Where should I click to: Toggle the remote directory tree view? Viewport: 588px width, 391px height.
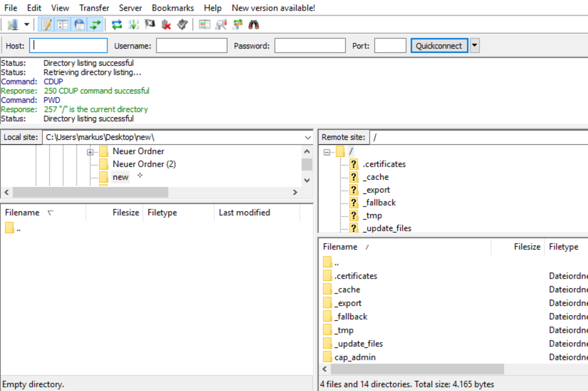point(79,24)
